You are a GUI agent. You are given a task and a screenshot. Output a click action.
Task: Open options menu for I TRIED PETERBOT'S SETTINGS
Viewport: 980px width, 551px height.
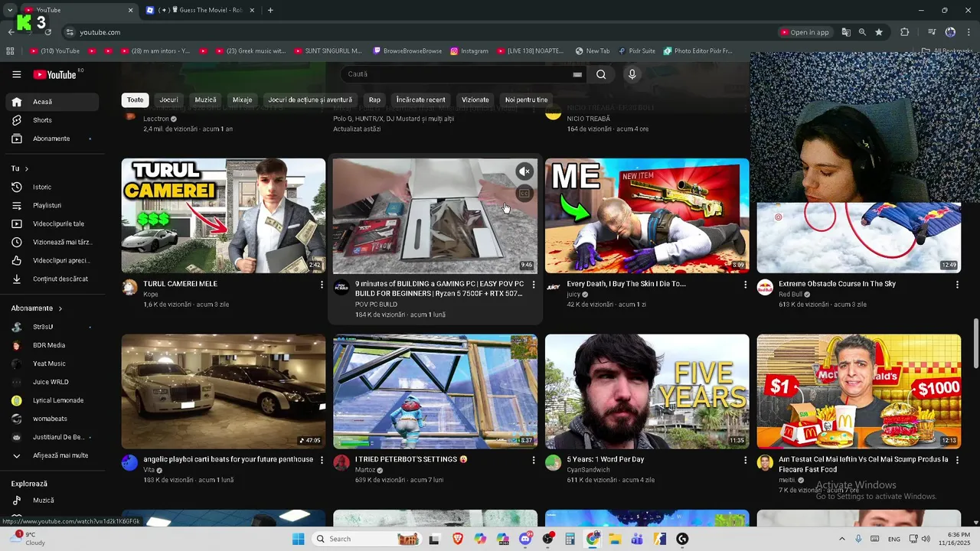point(534,460)
